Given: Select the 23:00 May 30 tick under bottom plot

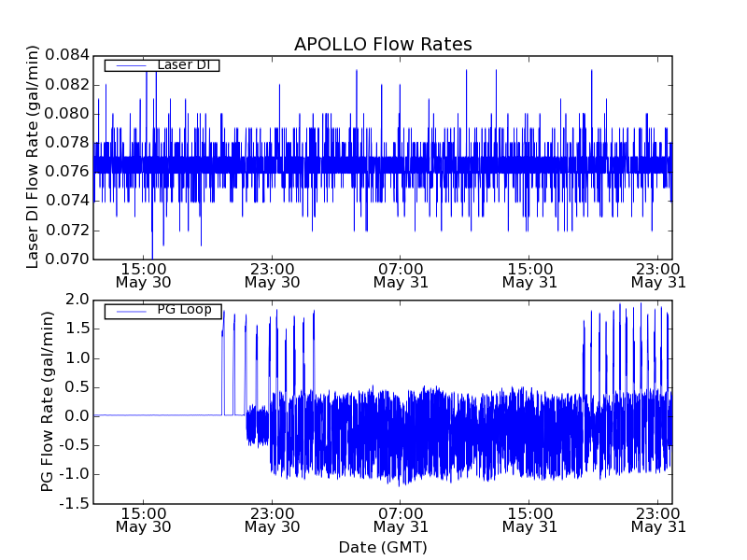Looking at the screenshot, I should pyautogui.click(x=272, y=520).
